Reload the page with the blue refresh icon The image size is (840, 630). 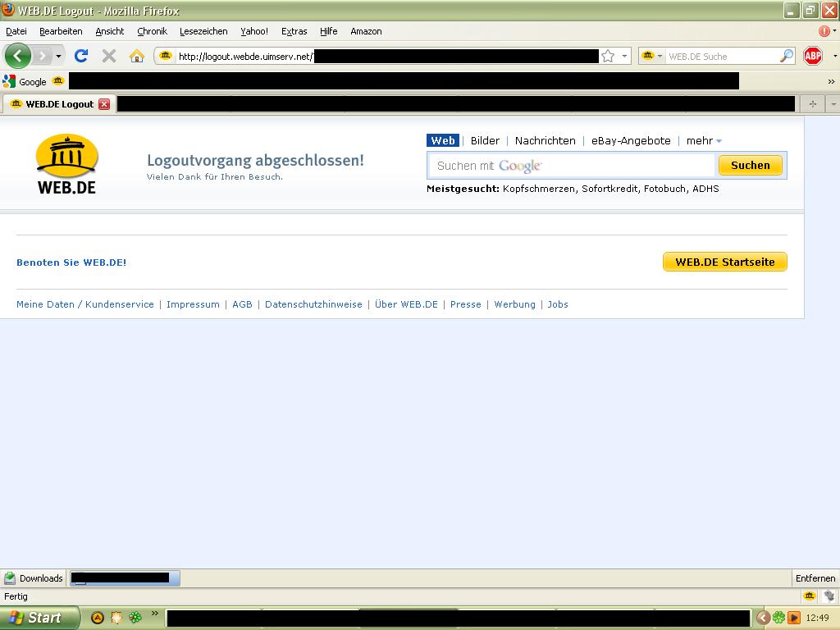click(81, 56)
